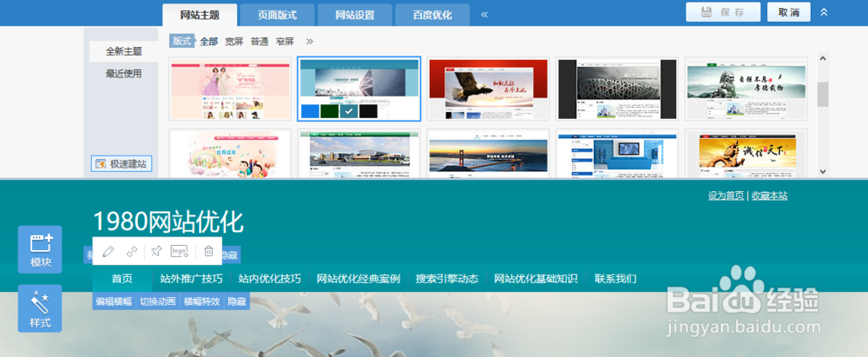
Task: Click the trash delete icon on the title toolbar
Action: tap(208, 251)
